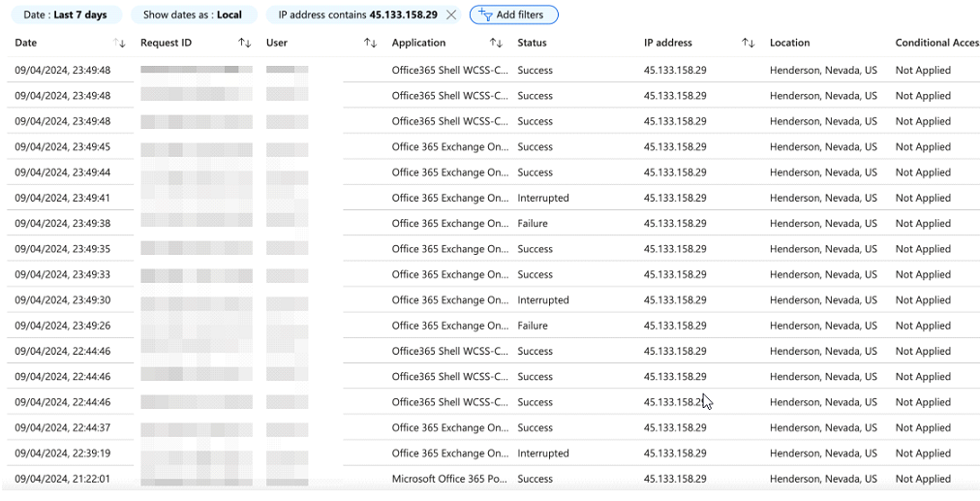Sort by Application using its arrows icon

(x=496, y=44)
